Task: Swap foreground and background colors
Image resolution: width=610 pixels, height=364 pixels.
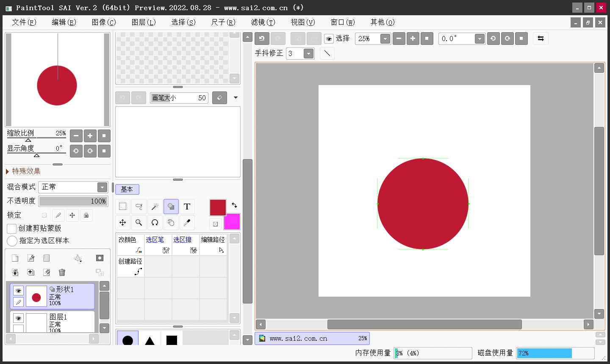Action: point(234,205)
